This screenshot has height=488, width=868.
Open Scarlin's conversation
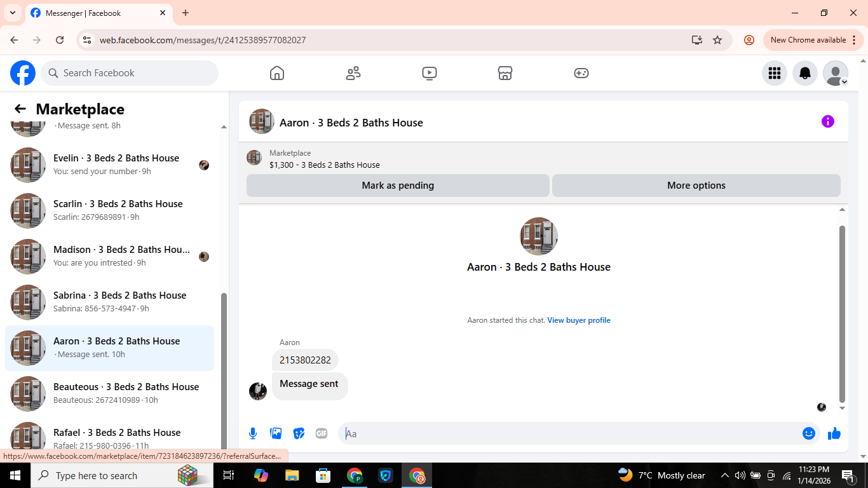(109, 211)
